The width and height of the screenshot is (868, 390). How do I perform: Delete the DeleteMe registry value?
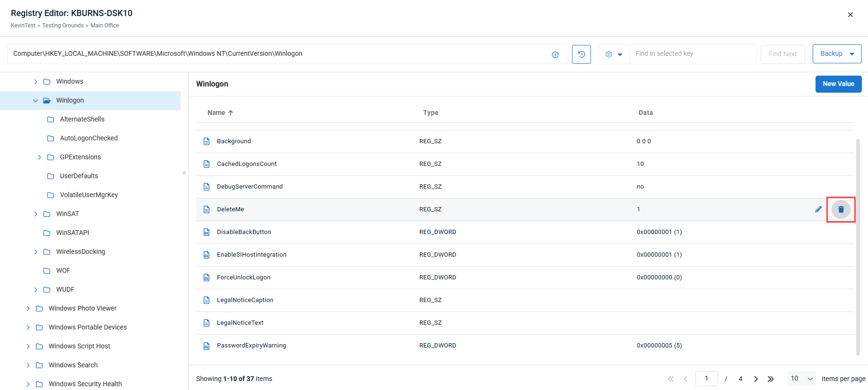pos(841,209)
